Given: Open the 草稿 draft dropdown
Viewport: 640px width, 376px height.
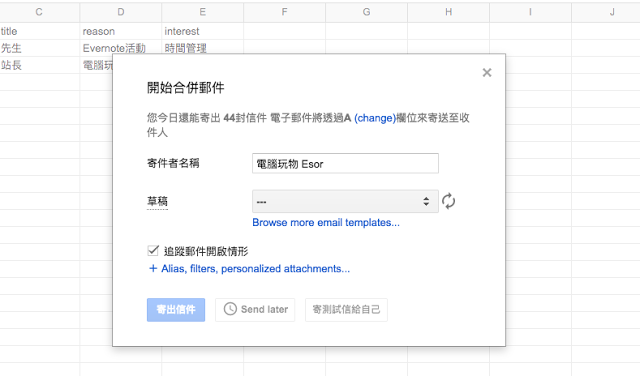Looking at the screenshot, I should [x=345, y=201].
